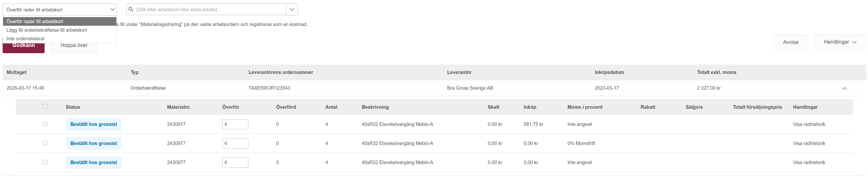Open 'Visa radhistorik' for the last row
This screenshot has height=186, width=868.
click(x=809, y=162)
